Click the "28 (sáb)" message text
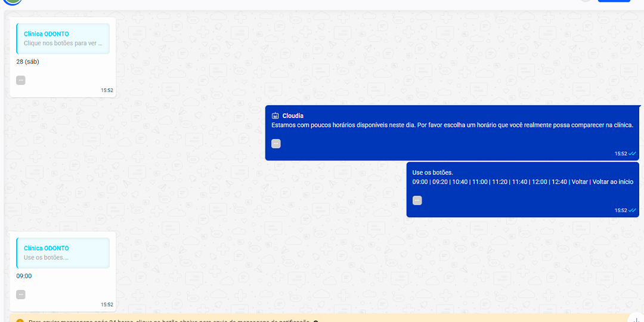 pos(27,61)
